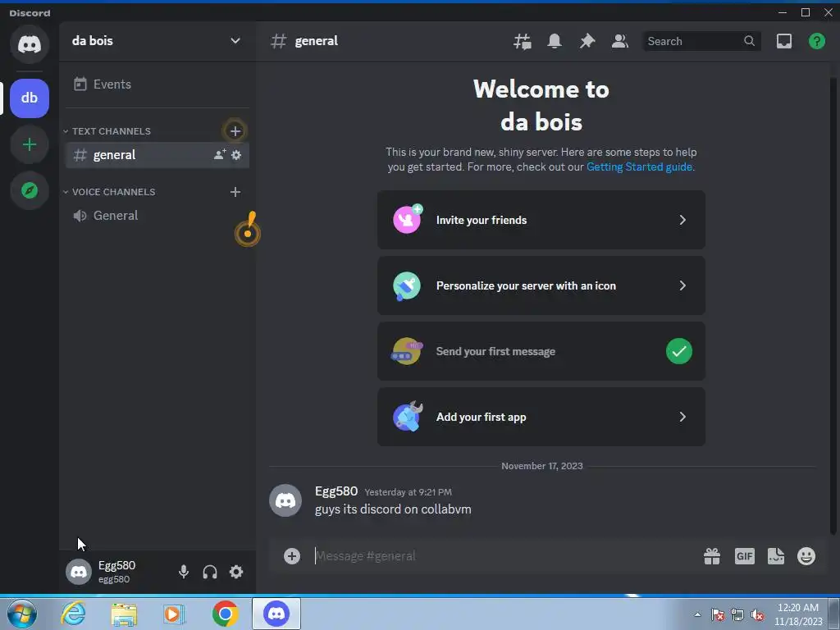Open the Inbox
This screenshot has height=630, width=840.
pos(783,41)
